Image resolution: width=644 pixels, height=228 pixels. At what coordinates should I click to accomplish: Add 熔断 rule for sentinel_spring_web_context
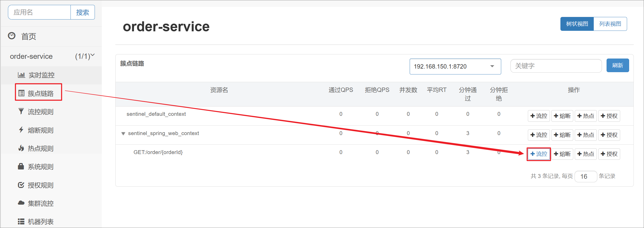pyautogui.click(x=562, y=135)
